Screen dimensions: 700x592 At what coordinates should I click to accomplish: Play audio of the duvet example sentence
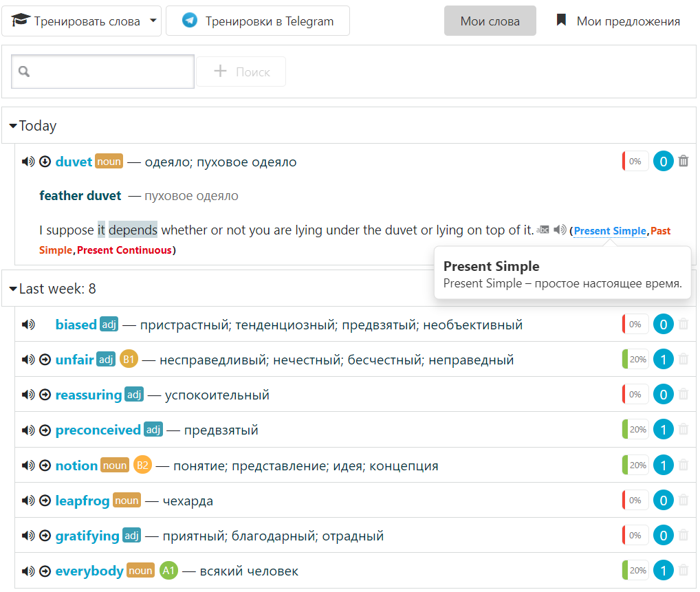560,230
